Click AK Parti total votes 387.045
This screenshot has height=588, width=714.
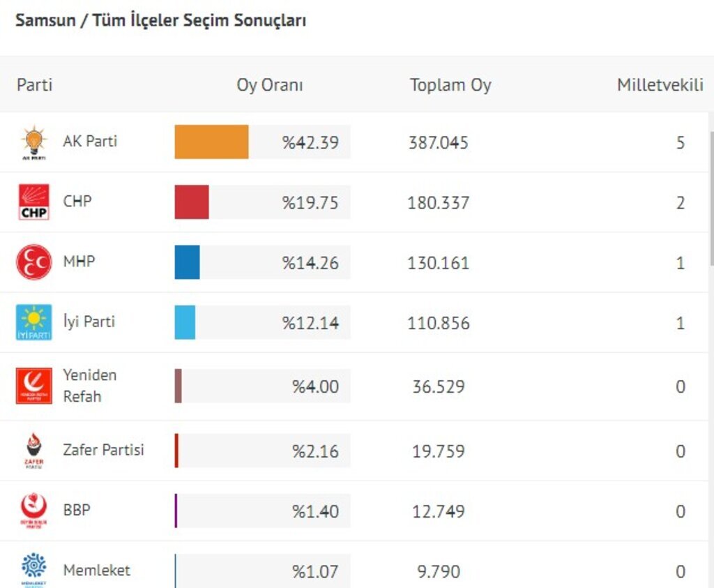coord(438,143)
